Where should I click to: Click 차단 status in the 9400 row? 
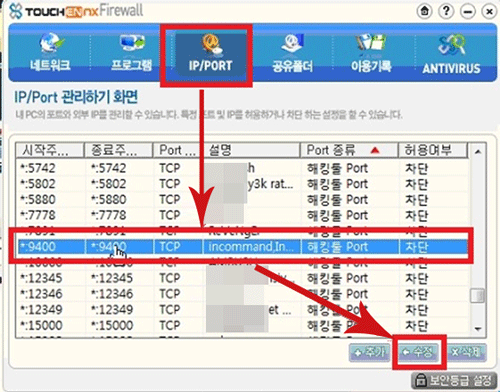click(x=433, y=247)
